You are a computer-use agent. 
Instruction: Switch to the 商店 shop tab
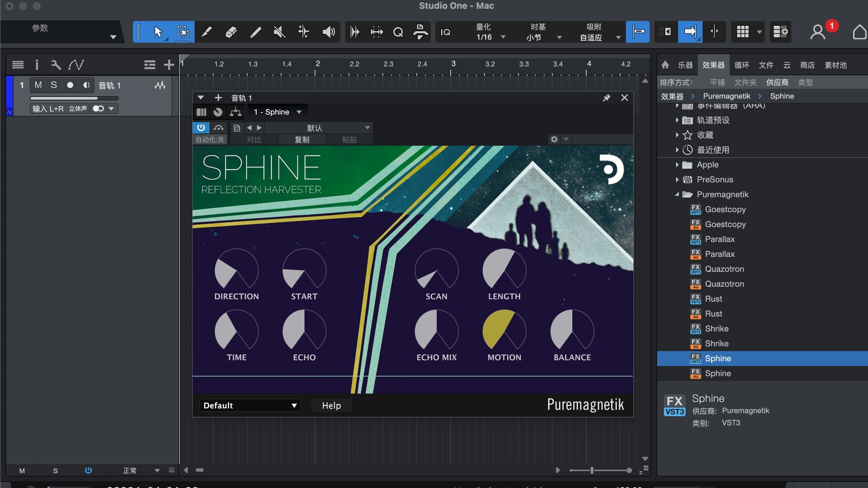click(807, 65)
